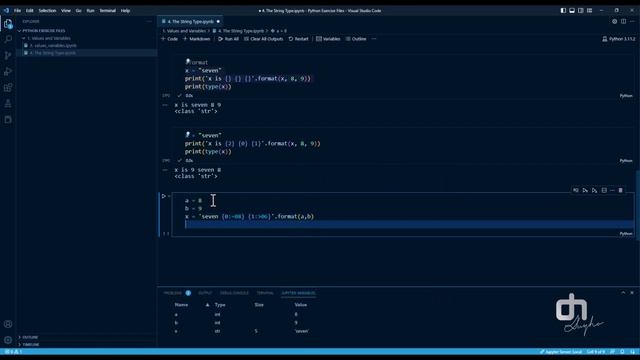Open the Accounts icon in activity bar
The image size is (640, 360).
(x=8, y=324)
